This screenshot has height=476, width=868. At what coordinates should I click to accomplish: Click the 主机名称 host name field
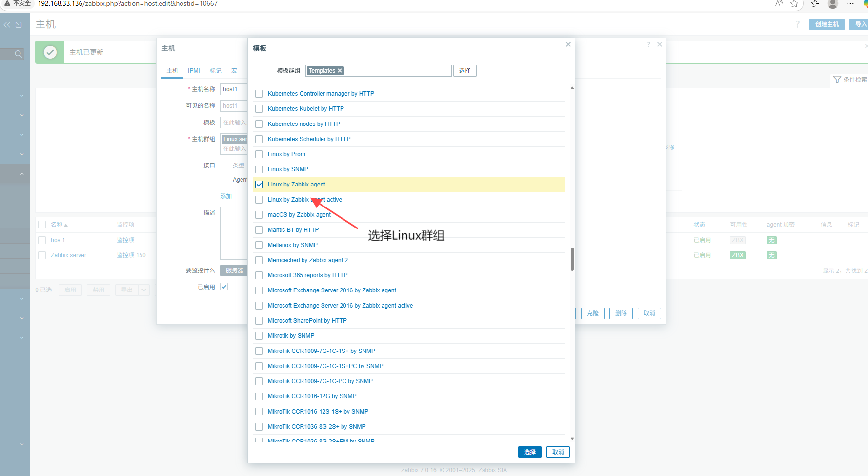click(x=234, y=89)
